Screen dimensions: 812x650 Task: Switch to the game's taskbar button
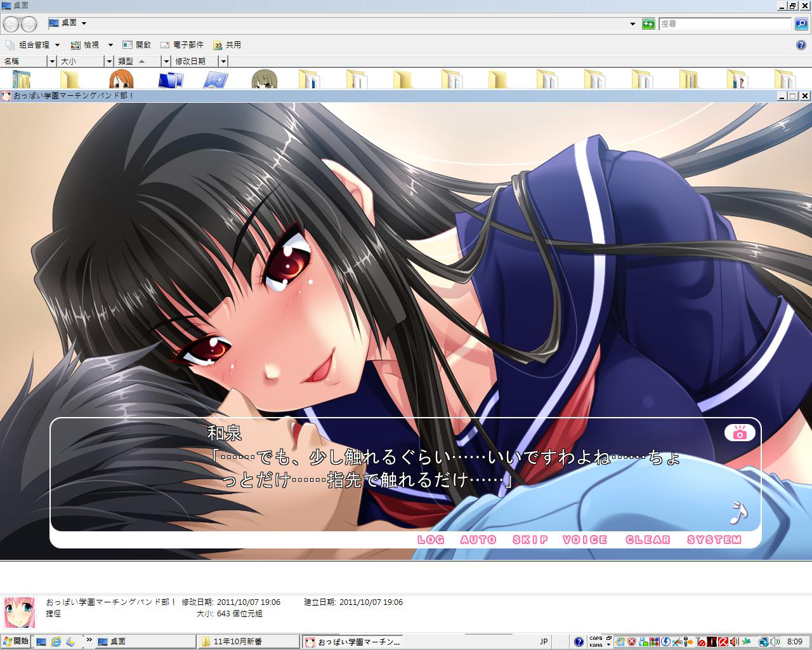353,642
